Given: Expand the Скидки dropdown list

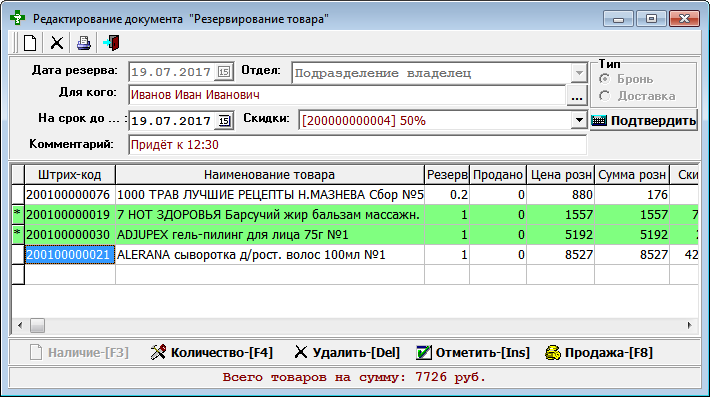Looking at the screenshot, I should click(x=579, y=120).
